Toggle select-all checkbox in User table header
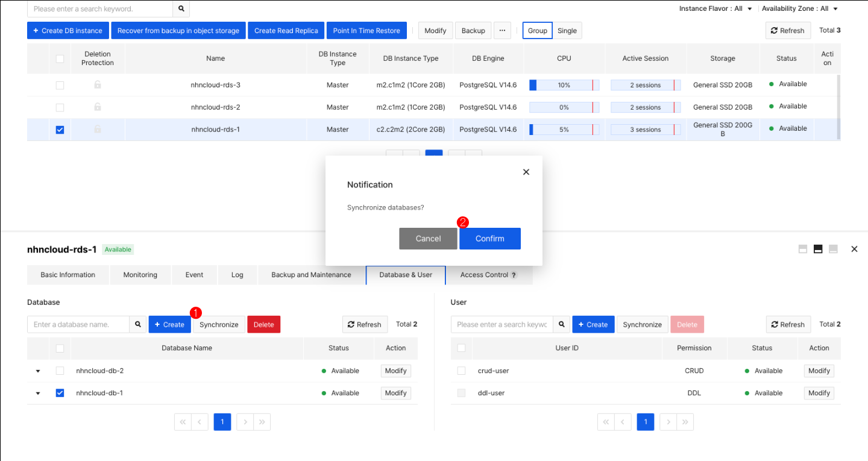868x461 pixels. [x=461, y=348]
